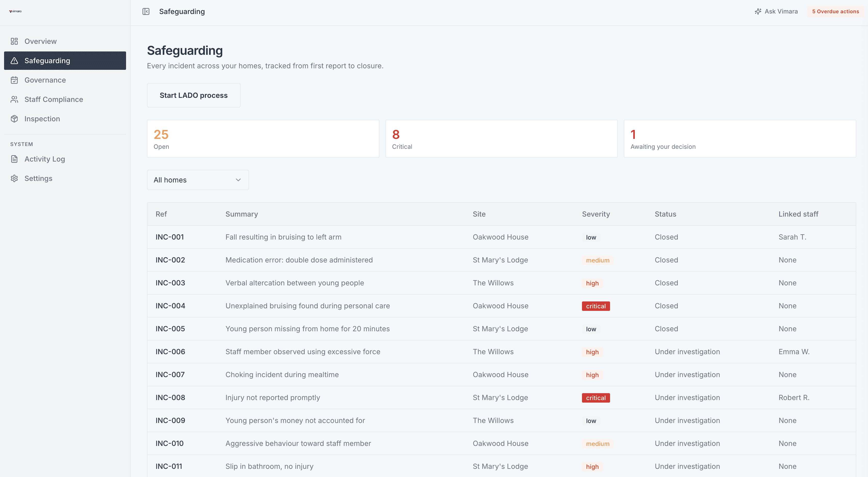Click the Vimara logo

point(15,11)
